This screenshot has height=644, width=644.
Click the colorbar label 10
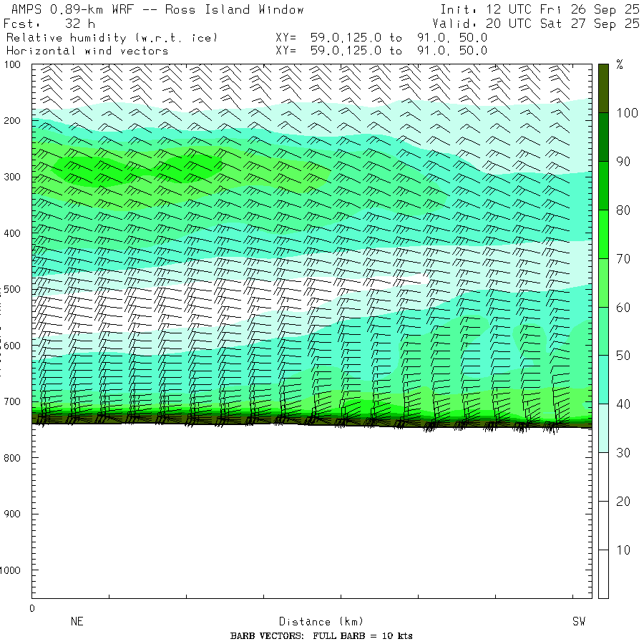623,550
